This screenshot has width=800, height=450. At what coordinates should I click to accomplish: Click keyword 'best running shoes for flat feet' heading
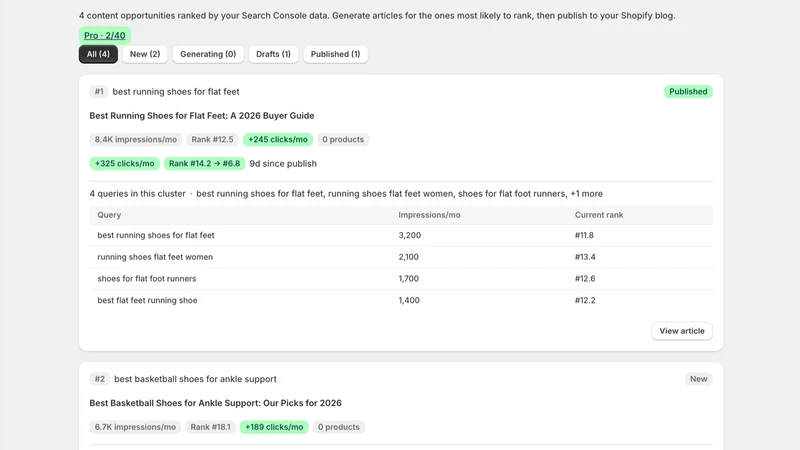pyautogui.click(x=176, y=91)
